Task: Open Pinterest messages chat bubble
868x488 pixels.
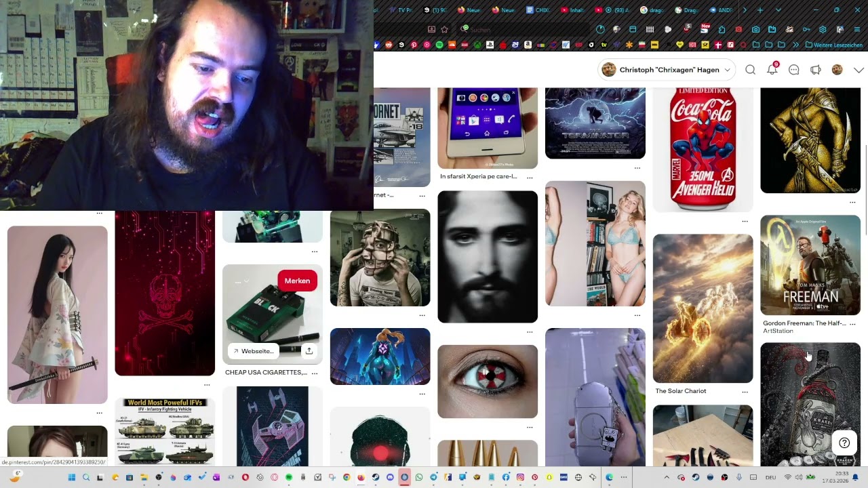Action: tap(794, 70)
